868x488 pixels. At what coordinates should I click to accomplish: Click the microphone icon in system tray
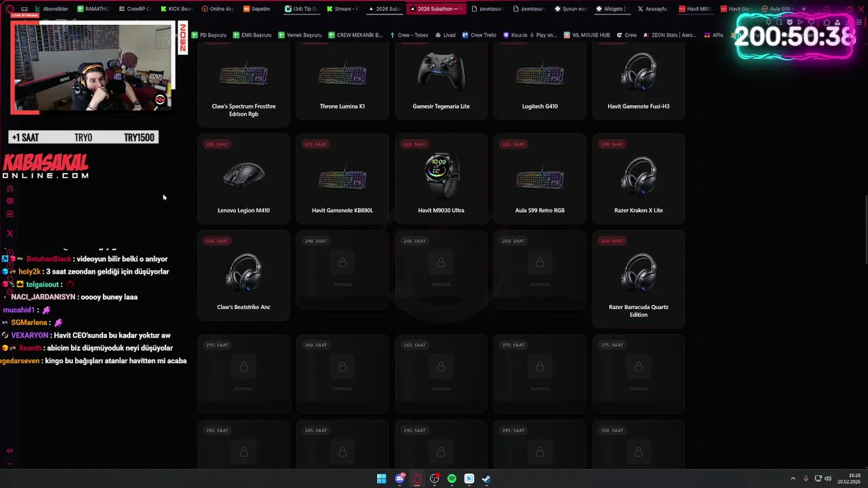pyautogui.click(x=806, y=479)
